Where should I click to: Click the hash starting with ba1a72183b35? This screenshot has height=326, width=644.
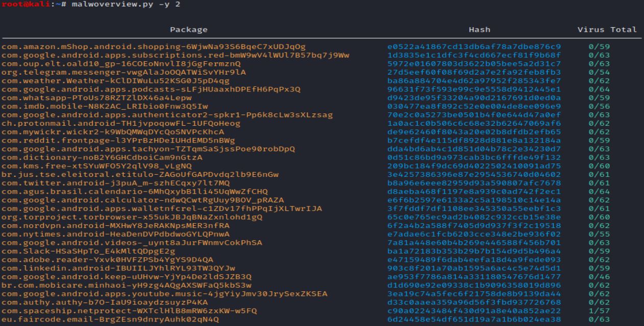[474, 250]
